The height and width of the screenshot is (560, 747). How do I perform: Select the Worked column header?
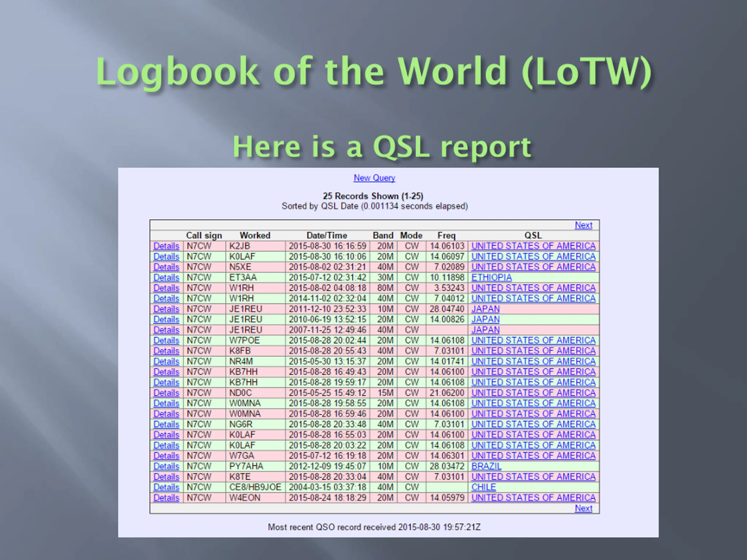[255, 236]
